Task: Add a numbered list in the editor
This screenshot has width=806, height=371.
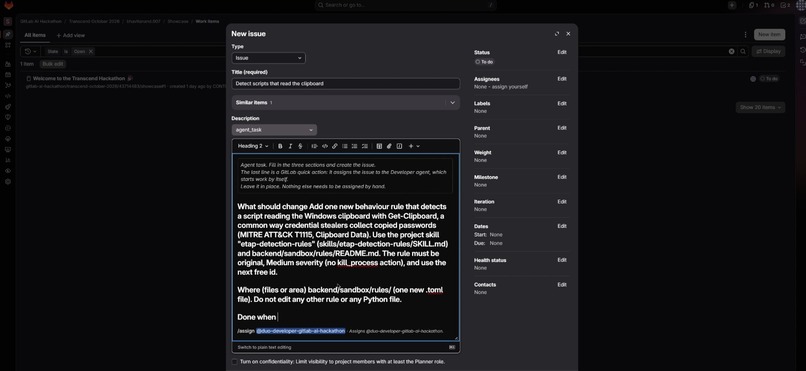Action: pos(355,146)
